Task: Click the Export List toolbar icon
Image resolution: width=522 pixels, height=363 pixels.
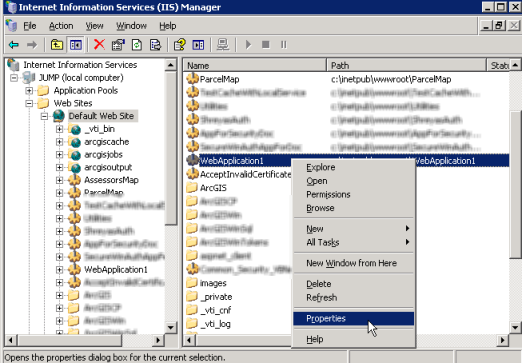Action: (x=155, y=45)
